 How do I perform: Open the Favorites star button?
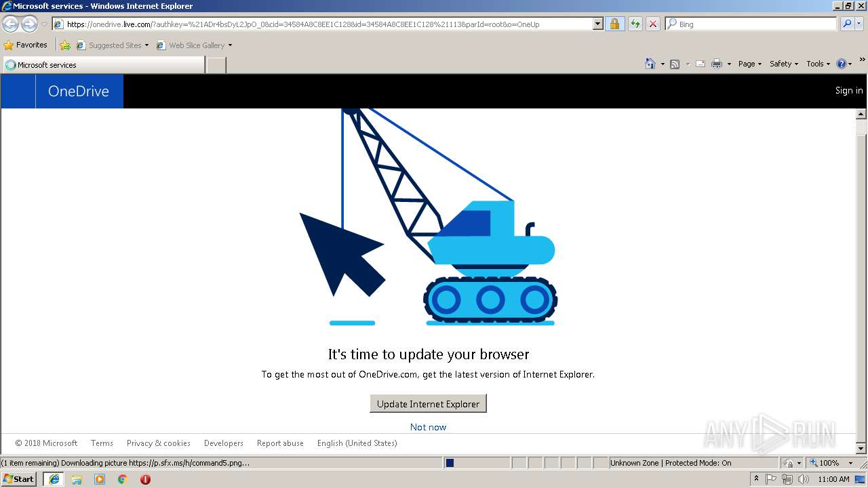[x=26, y=45]
